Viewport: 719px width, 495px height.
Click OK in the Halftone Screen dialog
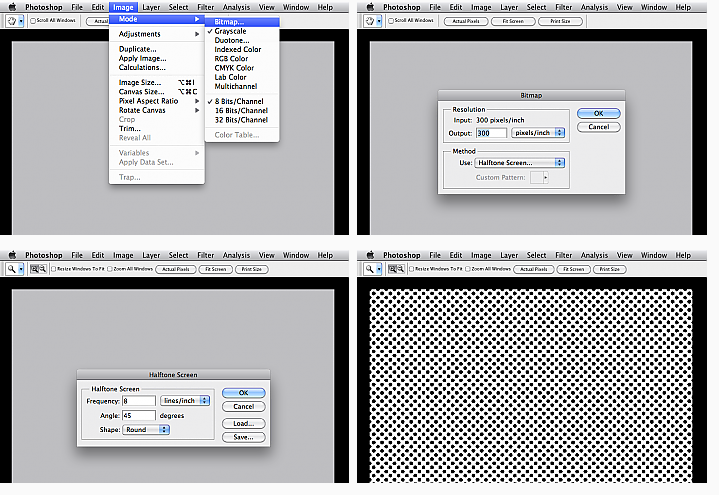[243, 393]
